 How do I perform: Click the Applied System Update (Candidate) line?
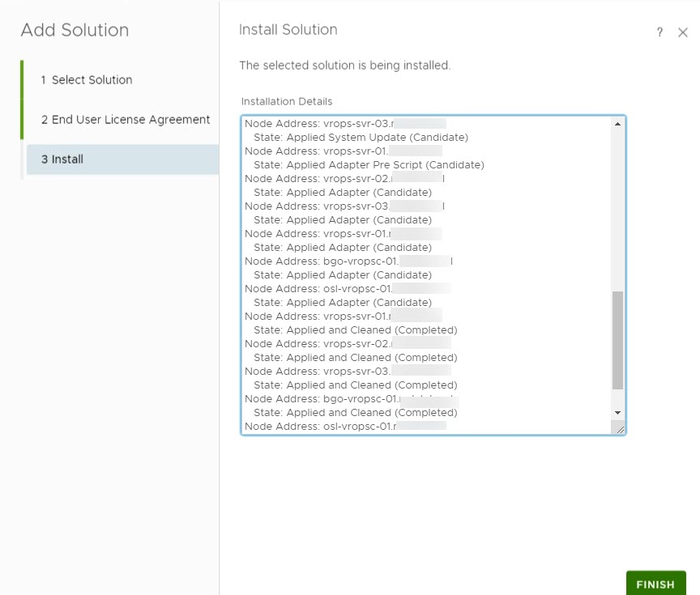[x=361, y=138]
